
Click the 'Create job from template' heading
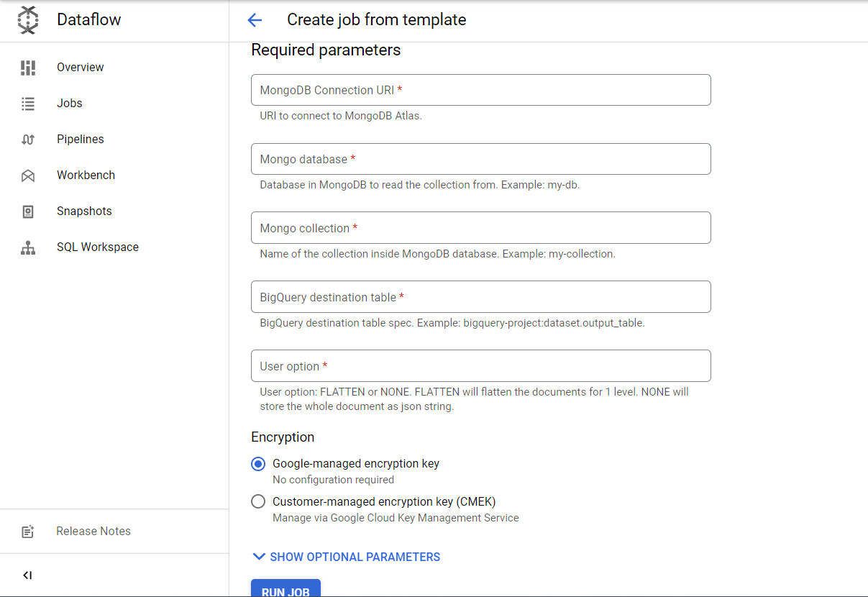click(377, 20)
